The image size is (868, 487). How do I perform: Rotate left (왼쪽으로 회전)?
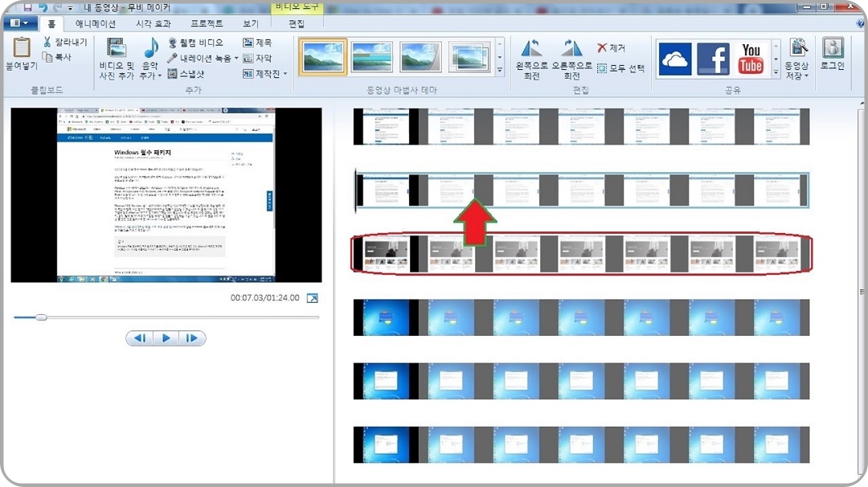click(531, 59)
